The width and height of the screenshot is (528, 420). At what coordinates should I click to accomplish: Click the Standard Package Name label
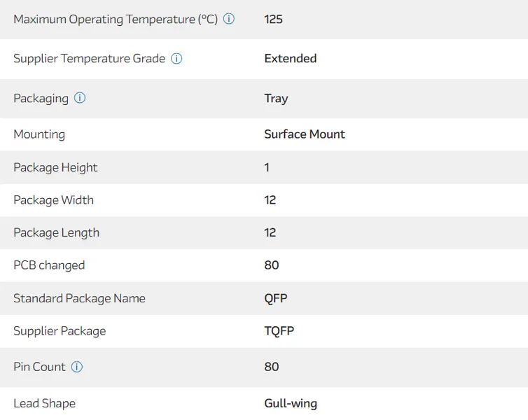point(79,298)
